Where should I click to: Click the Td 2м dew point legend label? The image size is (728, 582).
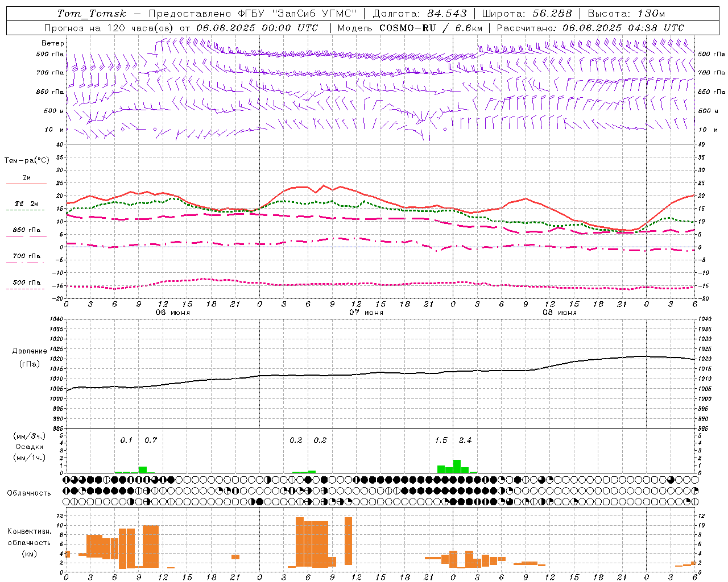click(x=27, y=203)
